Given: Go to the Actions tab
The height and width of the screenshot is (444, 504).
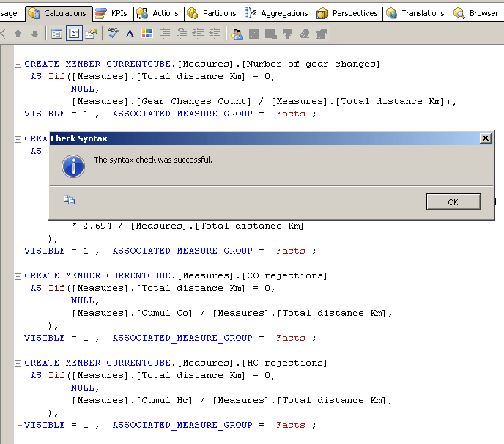Looking at the screenshot, I should click(157, 13).
